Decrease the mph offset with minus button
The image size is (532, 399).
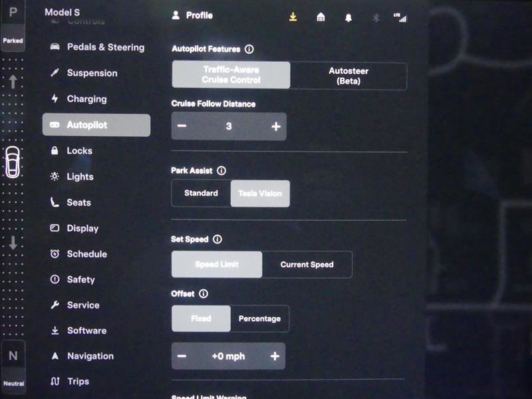[x=182, y=356]
